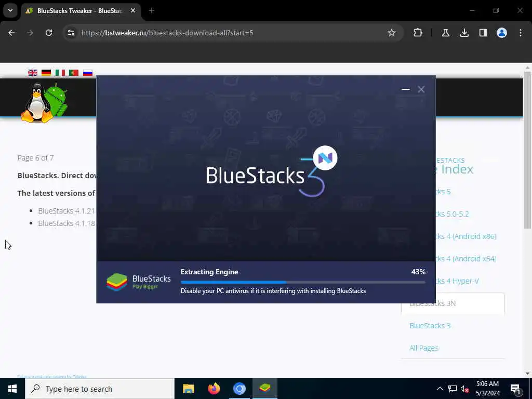532x399 pixels.
Task: Click the BlueStacks 4.1.18 list item
Action: pos(67,223)
